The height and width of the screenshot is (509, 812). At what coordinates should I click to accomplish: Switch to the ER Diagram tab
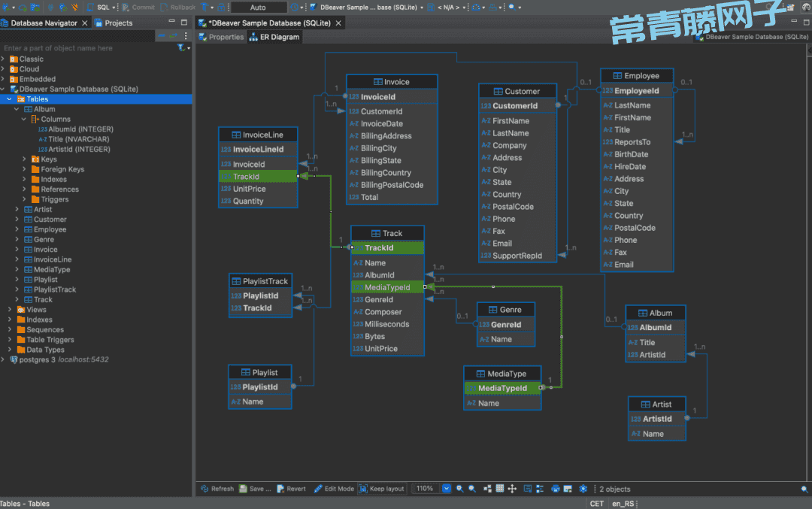[274, 38]
